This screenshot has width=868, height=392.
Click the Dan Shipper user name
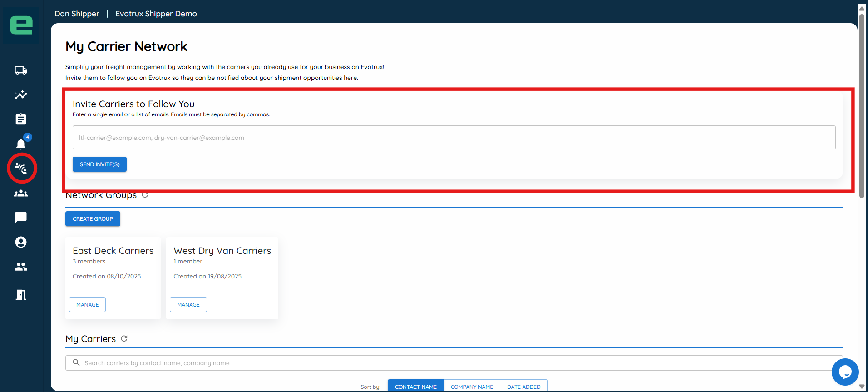[x=77, y=14]
